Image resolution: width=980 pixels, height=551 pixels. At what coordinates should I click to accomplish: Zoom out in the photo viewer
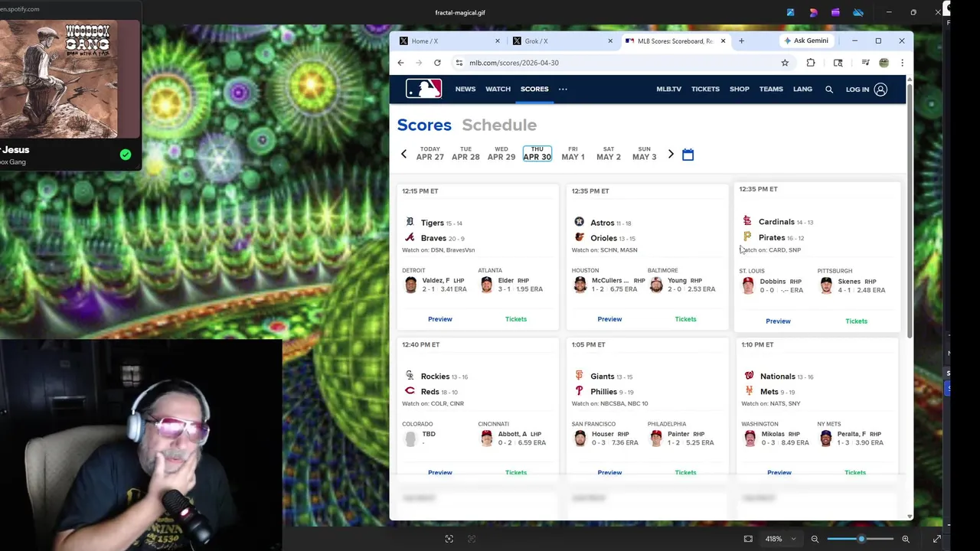click(x=815, y=539)
